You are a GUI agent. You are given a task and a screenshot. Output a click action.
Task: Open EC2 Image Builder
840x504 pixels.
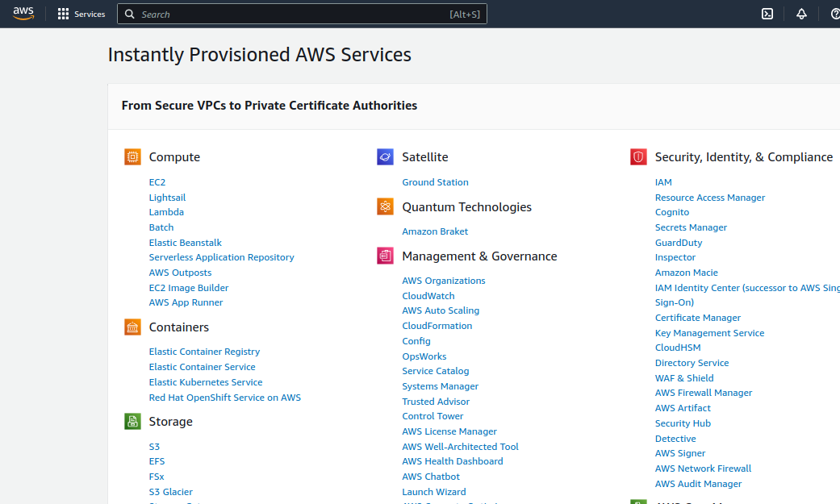[x=189, y=288]
